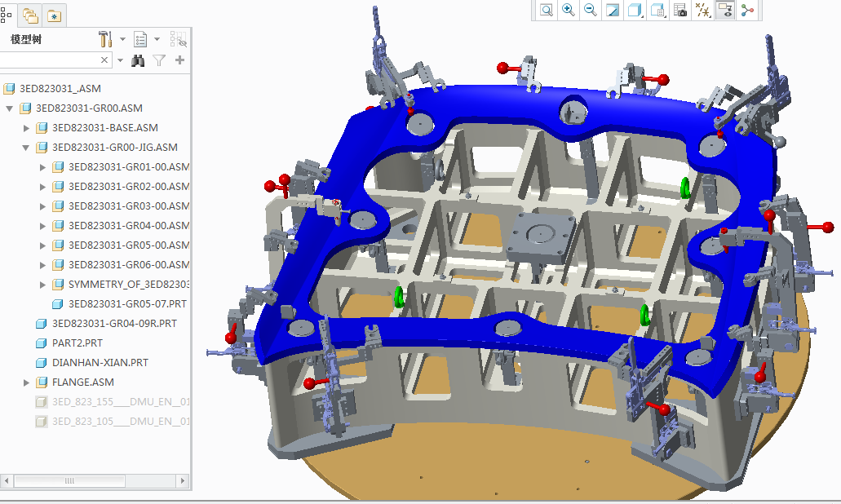The height and width of the screenshot is (504, 841).
Task: Expand the 3ED823031-GR03-00.ASM node
Action: tap(42, 206)
